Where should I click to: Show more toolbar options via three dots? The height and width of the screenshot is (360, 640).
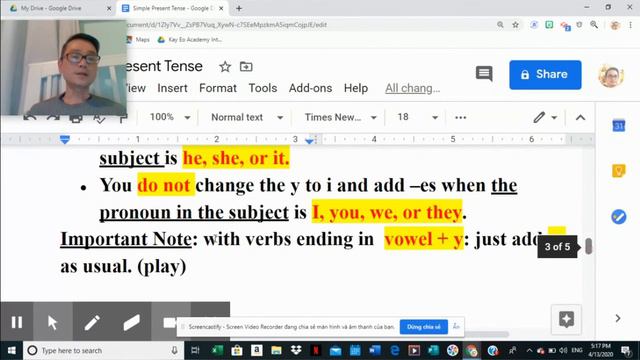[461, 118]
